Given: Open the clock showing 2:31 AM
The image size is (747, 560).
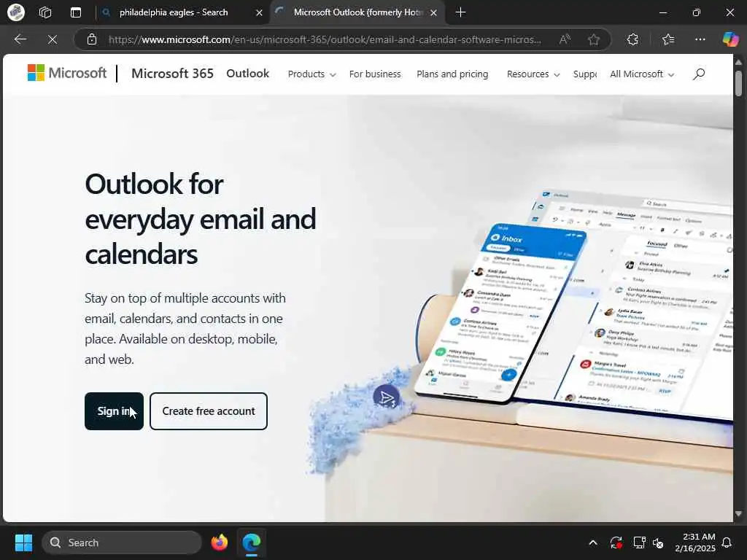Looking at the screenshot, I should coord(695,542).
